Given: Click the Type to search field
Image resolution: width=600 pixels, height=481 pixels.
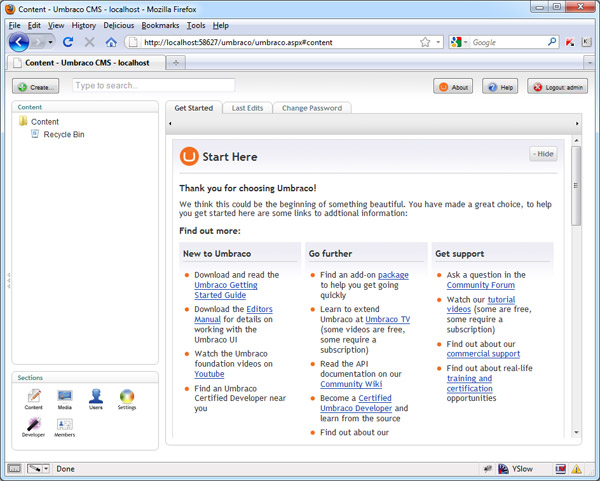Looking at the screenshot, I should coord(153,85).
